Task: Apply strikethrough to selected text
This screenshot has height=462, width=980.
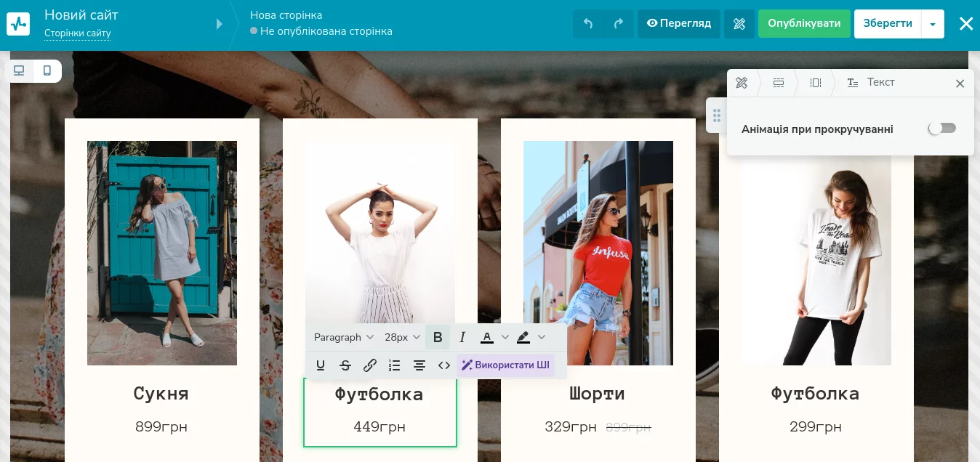Action: tap(345, 365)
